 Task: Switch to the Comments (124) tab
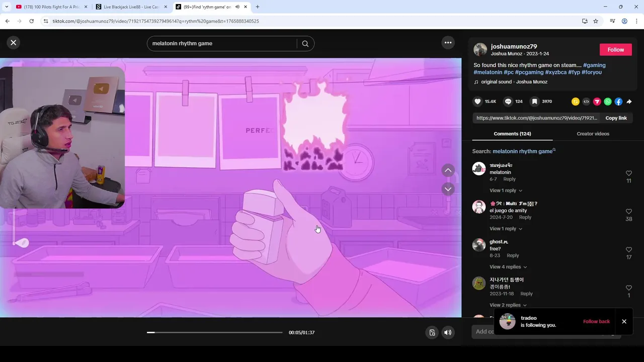(x=512, y=134)
